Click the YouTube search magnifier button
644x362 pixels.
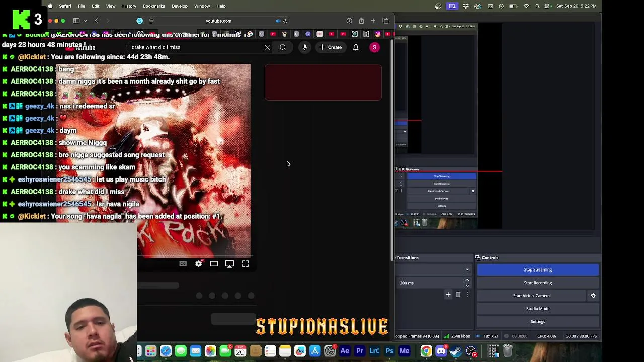point(283,47)
